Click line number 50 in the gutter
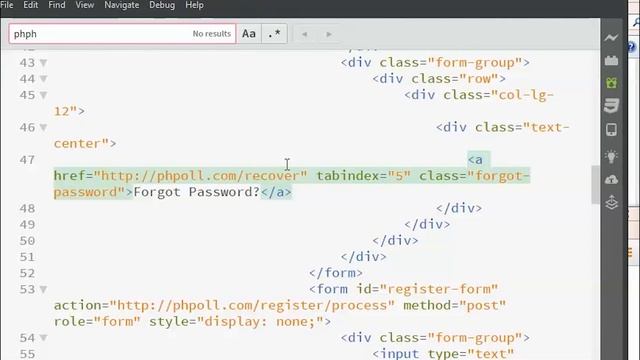640x360 pixels. (x=27, y=241)
